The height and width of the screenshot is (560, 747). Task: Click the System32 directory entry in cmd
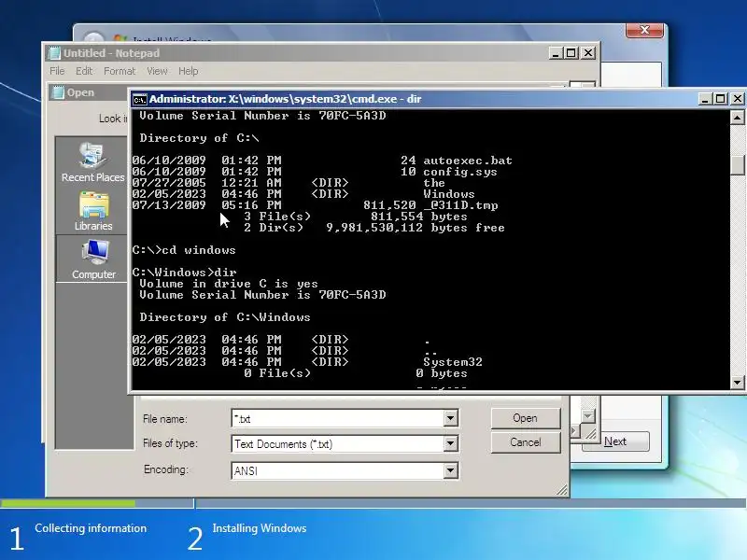[453, 362]
